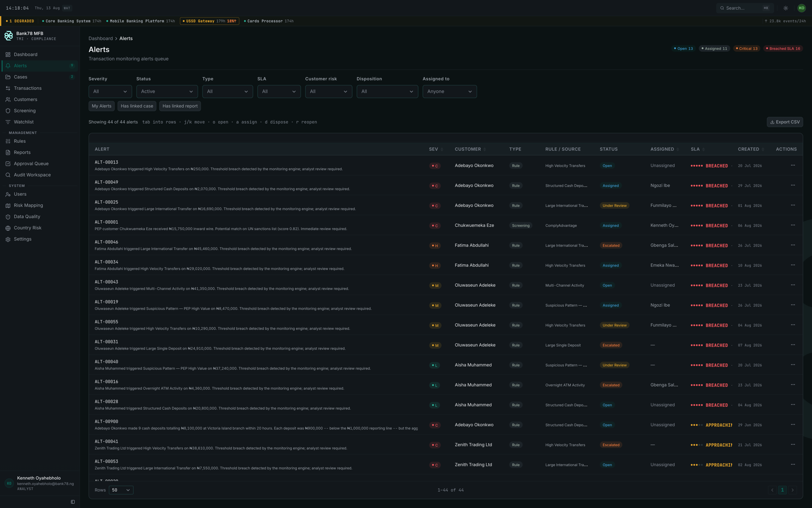
Task: Sort by the ASSIGNED column header
Action: pyautogui.click(x=664, y=149)
